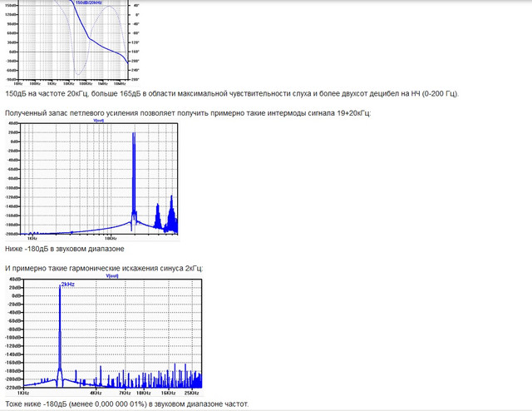Open the Bode plot image at top

coord(72,42)
